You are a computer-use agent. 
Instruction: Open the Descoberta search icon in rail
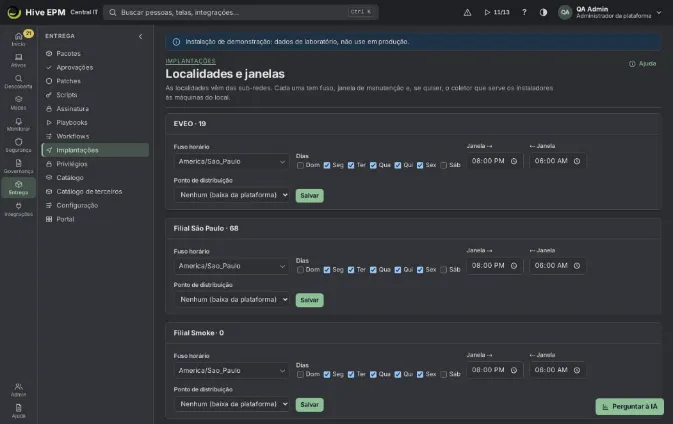18,79
